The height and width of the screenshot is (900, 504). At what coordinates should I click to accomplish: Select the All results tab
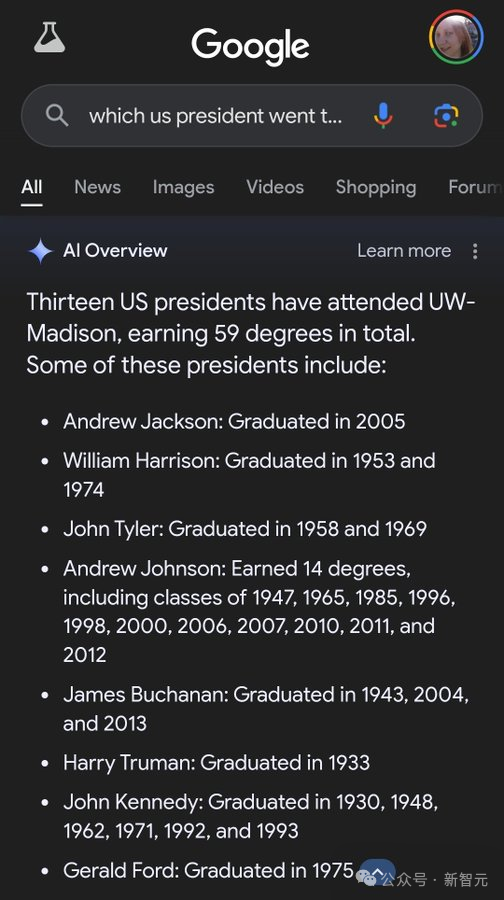point(32,187)
